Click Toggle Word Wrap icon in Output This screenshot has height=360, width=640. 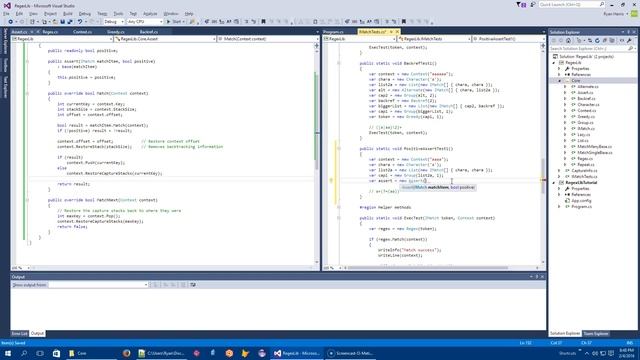193,285
